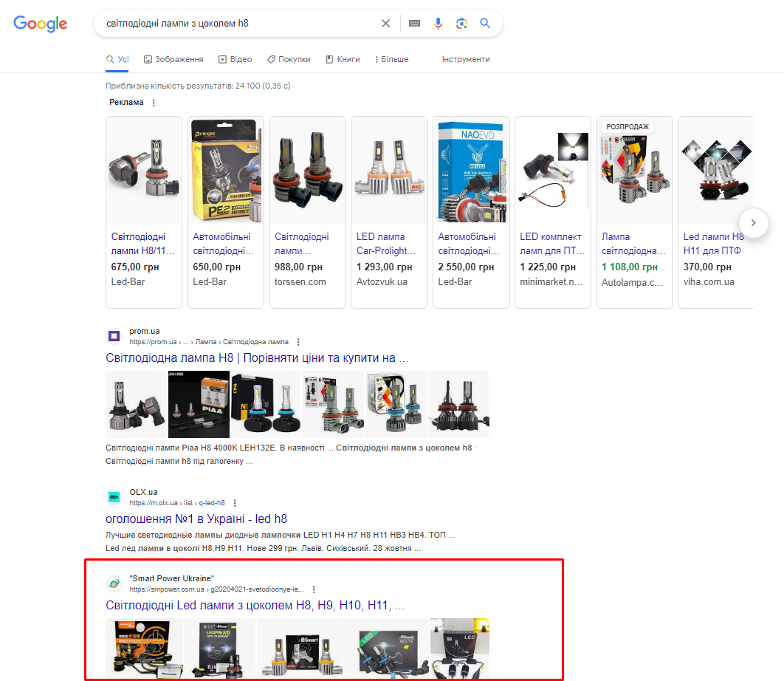
Task: Click the Smart Power Ukraine favicon
Action: click(114, 584)
